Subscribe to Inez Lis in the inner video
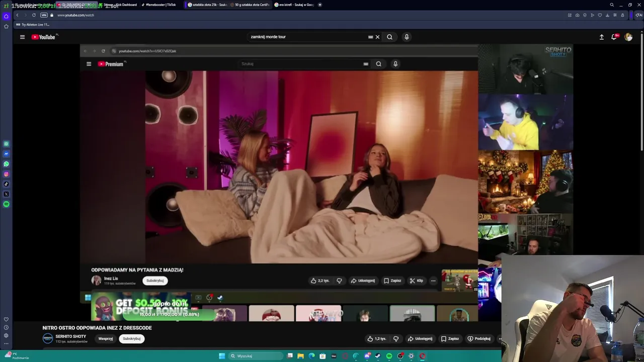The height and width of the screenshot is (362, 644). [x=155, y=281]
